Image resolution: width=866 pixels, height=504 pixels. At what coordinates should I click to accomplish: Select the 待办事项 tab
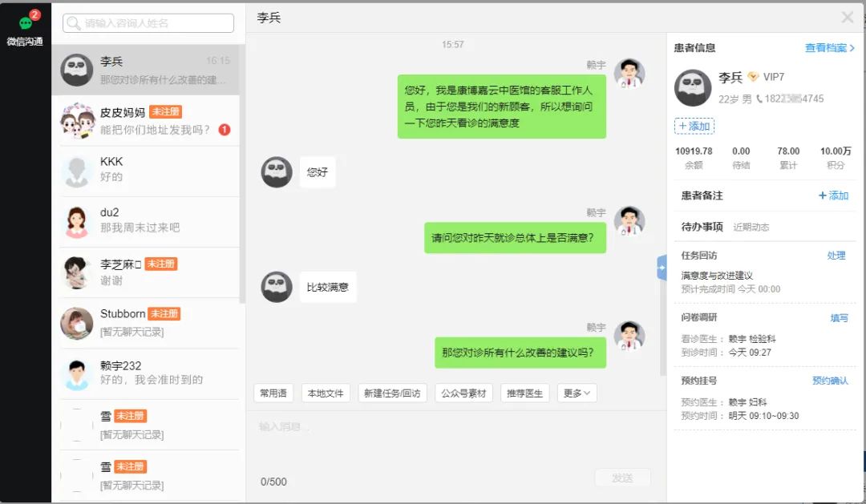(702, 227)
